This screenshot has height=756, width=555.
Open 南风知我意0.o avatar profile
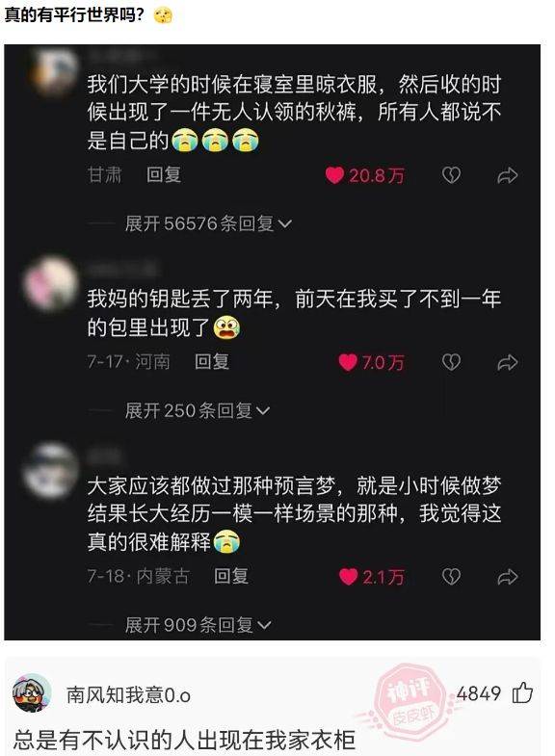click(32, 693)
